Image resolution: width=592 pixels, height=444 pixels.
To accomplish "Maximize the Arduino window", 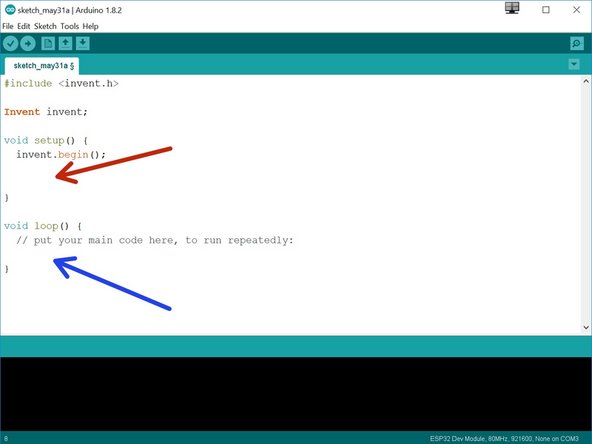I will (x=546, y=10).
